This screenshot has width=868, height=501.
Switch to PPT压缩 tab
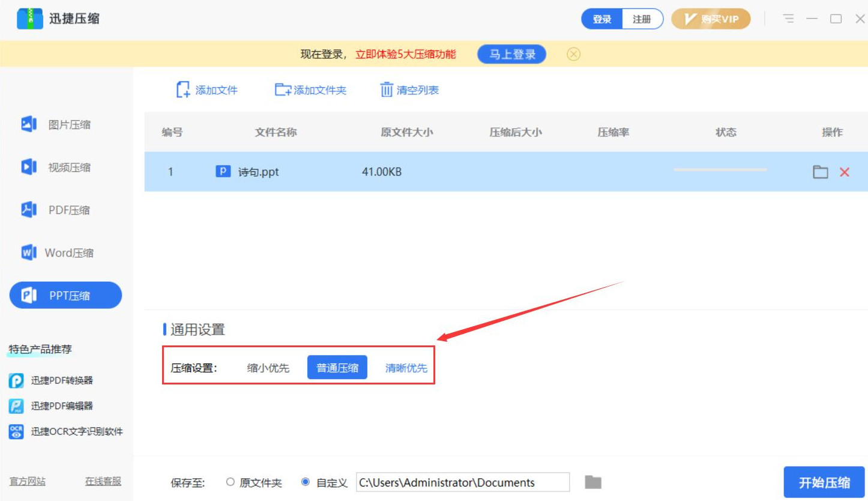tap(66, 295)
